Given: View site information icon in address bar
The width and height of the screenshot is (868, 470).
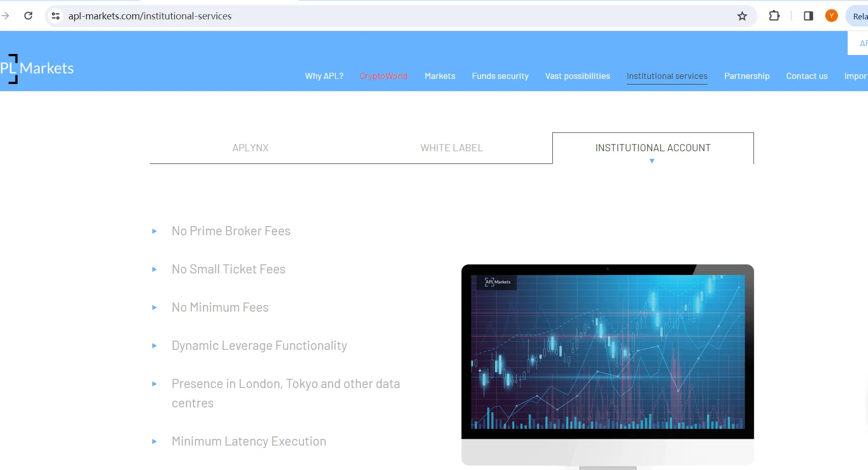Looking at the screenshot, I should 56,16.
